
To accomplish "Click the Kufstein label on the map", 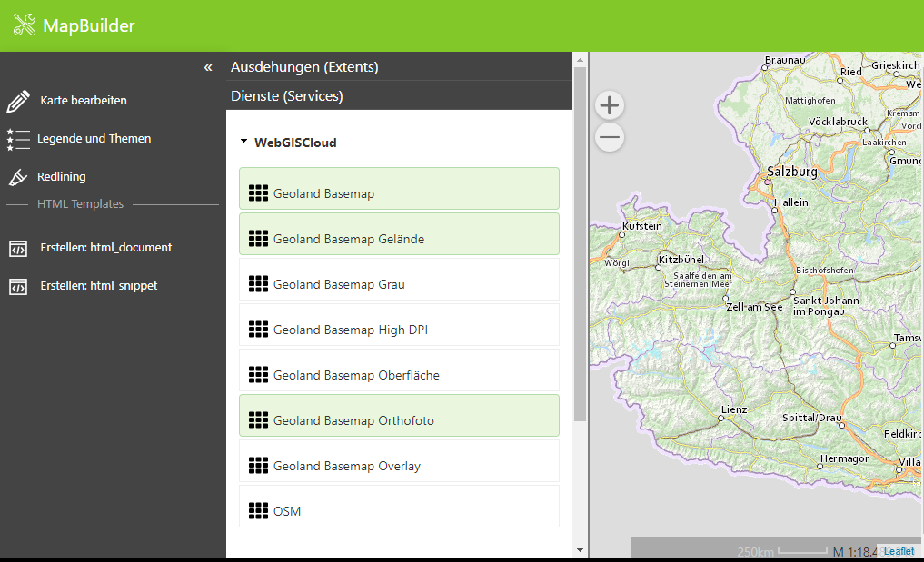I will point(641,226).
